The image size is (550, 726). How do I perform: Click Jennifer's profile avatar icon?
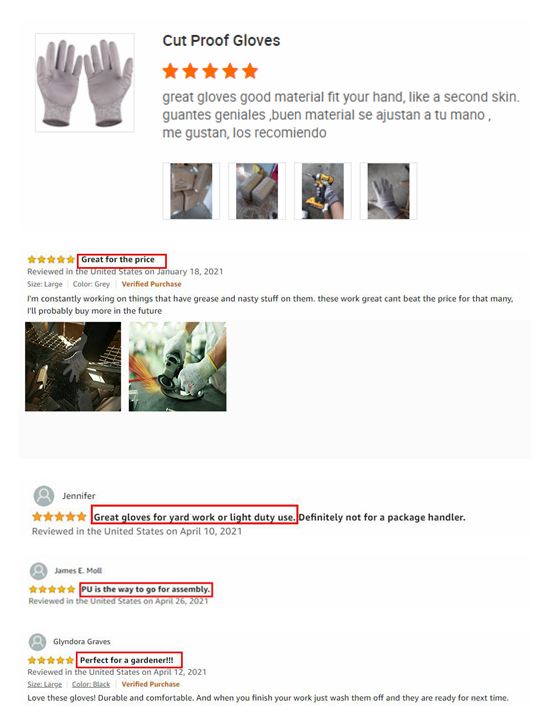tap(44, 496)
